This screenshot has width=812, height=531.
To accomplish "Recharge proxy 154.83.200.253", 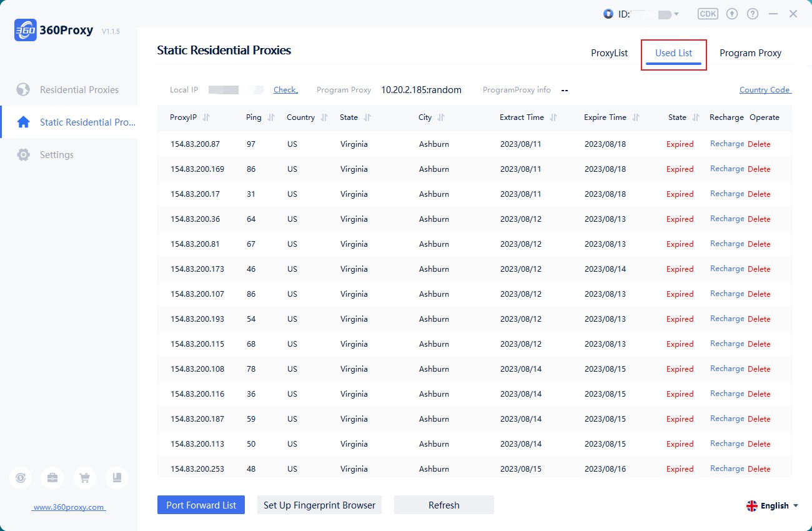I will 727,469.
